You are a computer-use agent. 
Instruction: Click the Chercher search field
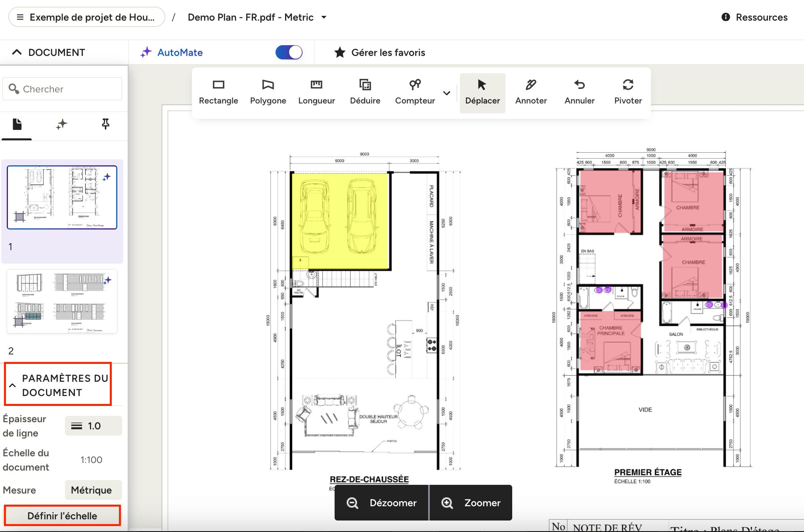62,89
